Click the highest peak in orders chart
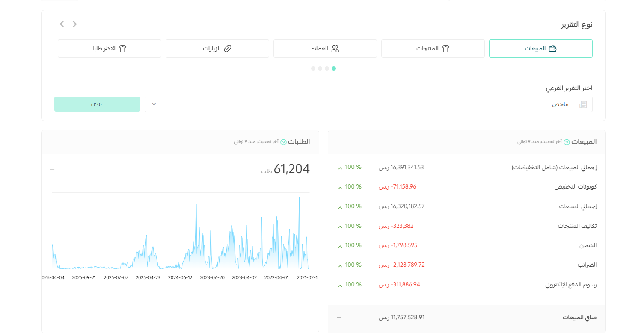The image size is (644, 336). pyautogui.click(x=299, y=197)
